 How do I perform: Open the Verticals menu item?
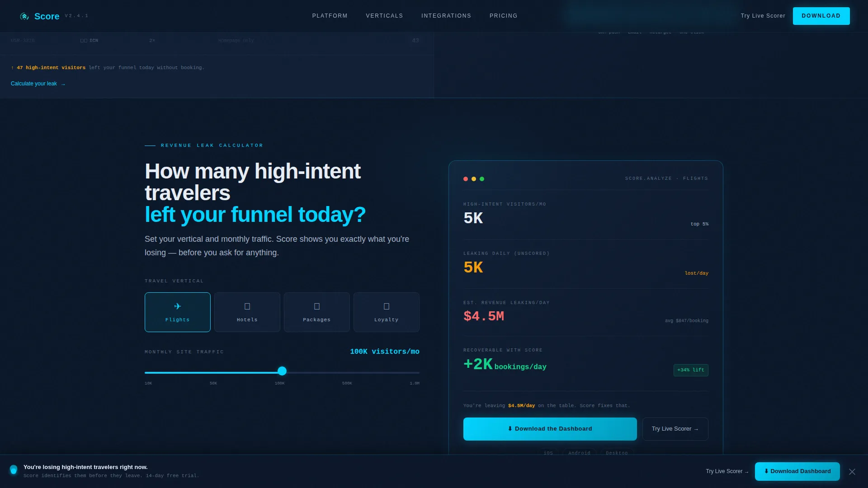click(384, 16)
